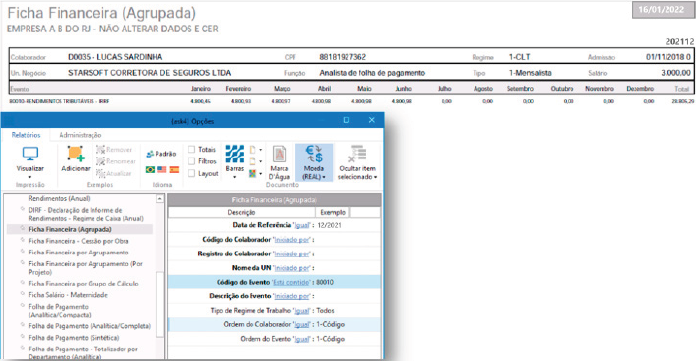Select Ficha Financeira (Agrupada) in report list
Image resolution: width=696 pixels, height=361 pixels.
[x=70, y=230]
